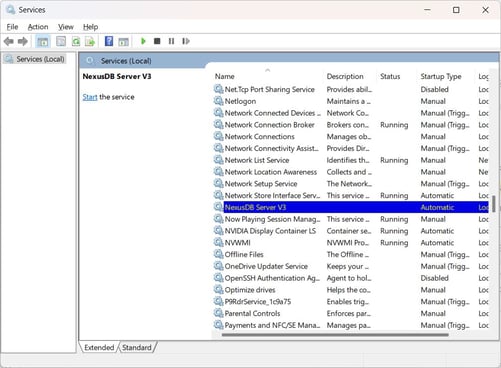Open the Properties toolbar icon
This screenshot has width=501, height=368.
coord(61,41)
